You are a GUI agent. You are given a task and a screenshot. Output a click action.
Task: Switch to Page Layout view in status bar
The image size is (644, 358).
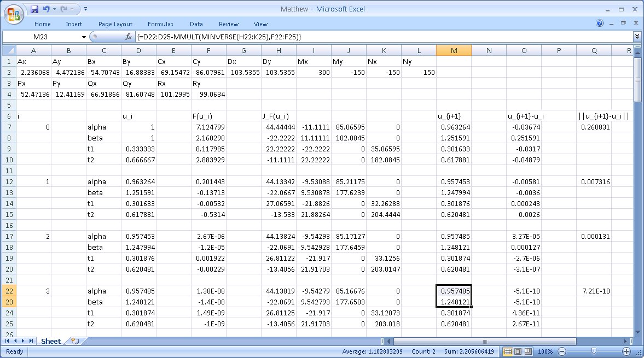[518, 351]
